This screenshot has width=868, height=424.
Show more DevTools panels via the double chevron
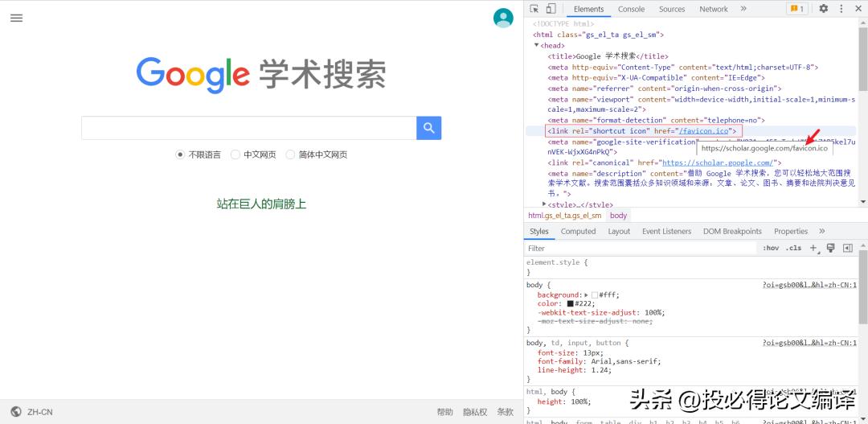pos(743,9)
